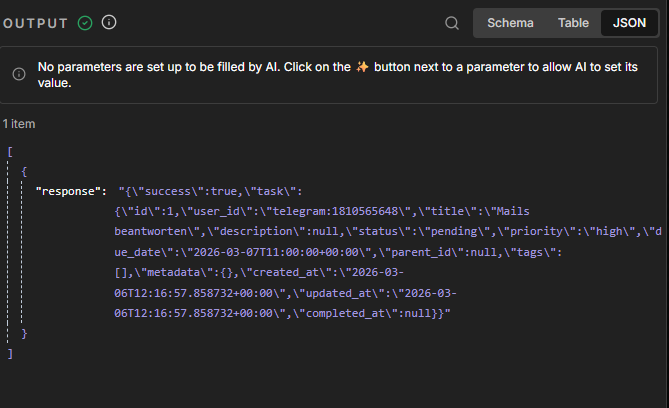Click the OUTPUT panel header label
The width and height of the screenshot is (669, 408).
[35, 23]
